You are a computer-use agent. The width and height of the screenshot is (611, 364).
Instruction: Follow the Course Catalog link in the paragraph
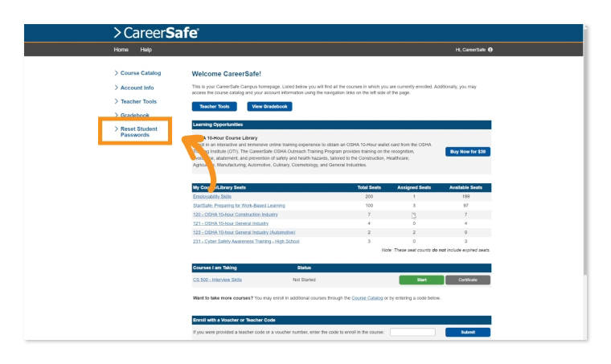point(367,298)
